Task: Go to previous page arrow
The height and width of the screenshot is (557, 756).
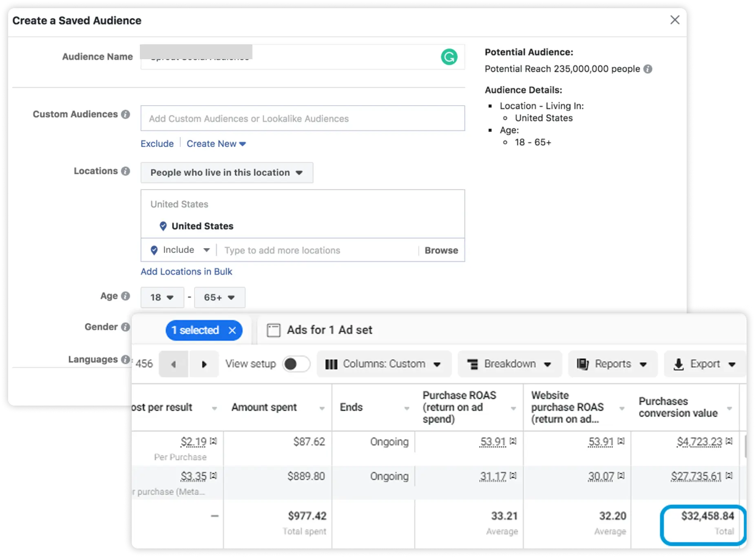Action: coord(174,364)
